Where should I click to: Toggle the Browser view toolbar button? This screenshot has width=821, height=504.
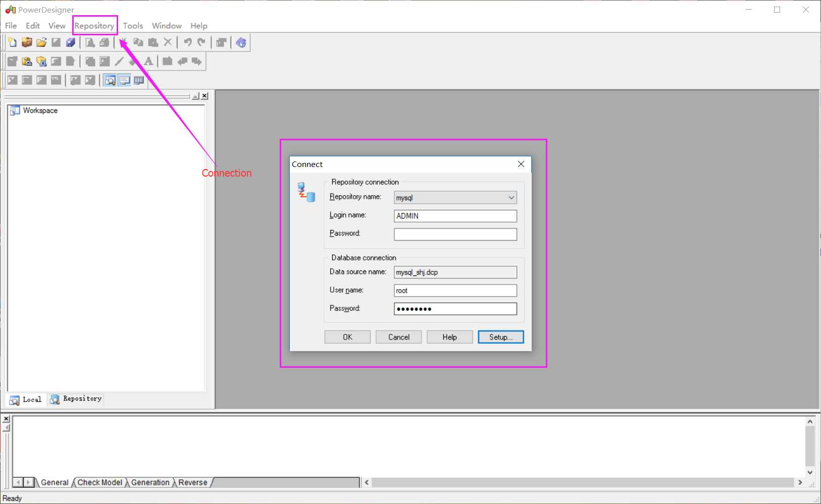coord(110,80)
